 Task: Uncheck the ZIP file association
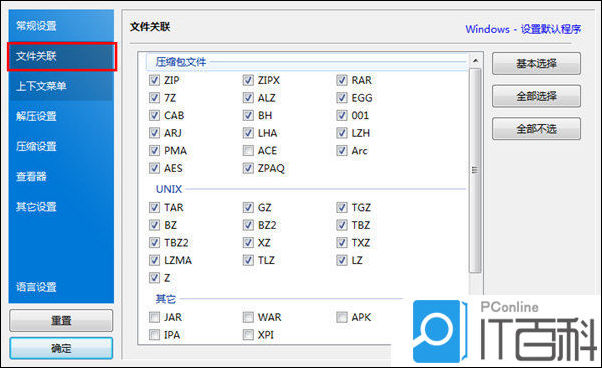coord(154,80)
